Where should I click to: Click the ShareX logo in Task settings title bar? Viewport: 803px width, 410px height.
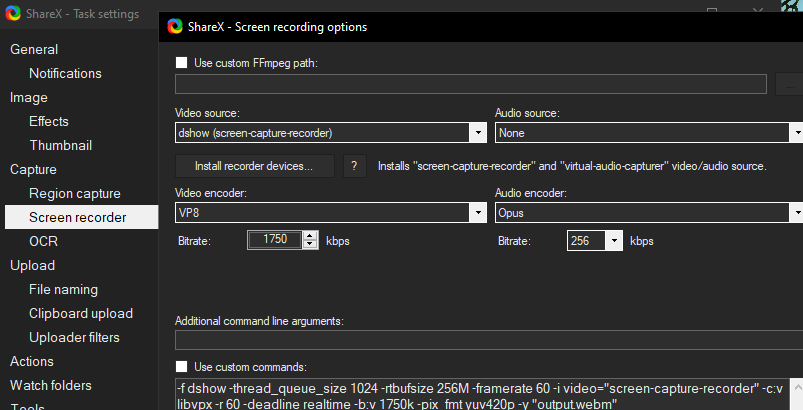click(13, 13)
